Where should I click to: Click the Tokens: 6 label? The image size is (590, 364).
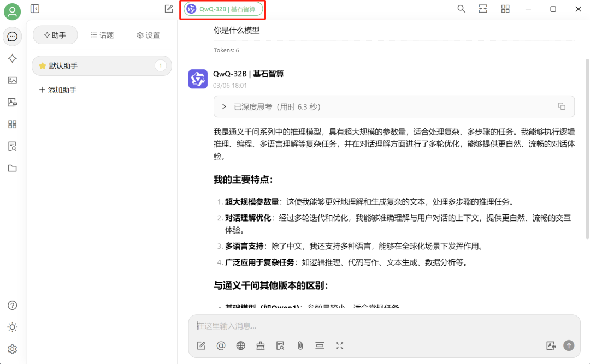226,50
